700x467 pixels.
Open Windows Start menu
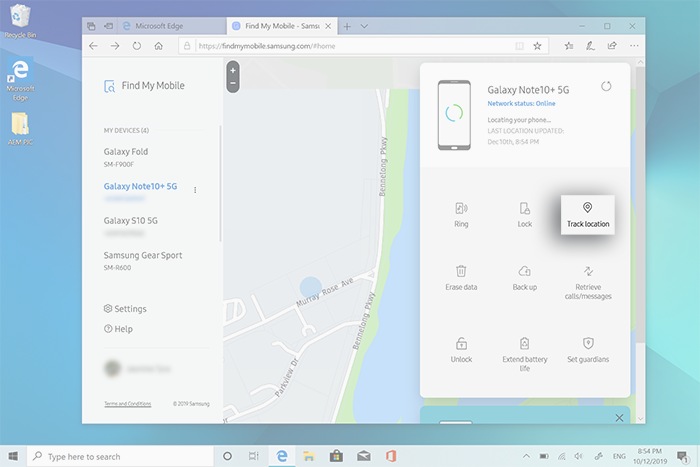pyautogui.click(x=13, y=456)
